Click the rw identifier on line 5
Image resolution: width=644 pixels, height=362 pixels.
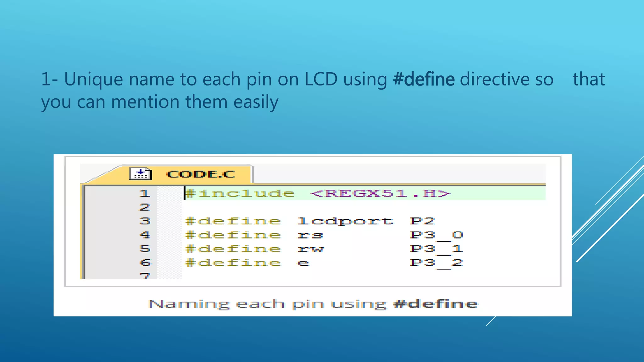click(311, 249)
